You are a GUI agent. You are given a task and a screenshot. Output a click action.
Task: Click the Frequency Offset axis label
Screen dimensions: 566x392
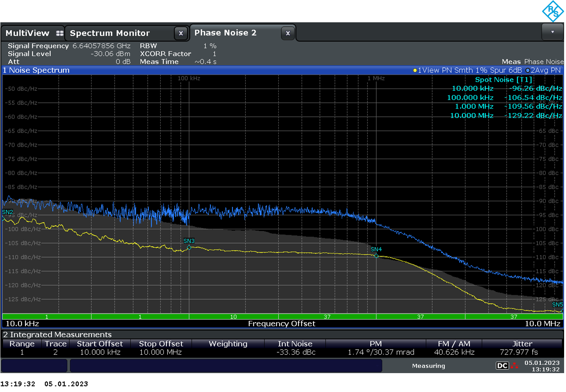(x=282, y=324)
